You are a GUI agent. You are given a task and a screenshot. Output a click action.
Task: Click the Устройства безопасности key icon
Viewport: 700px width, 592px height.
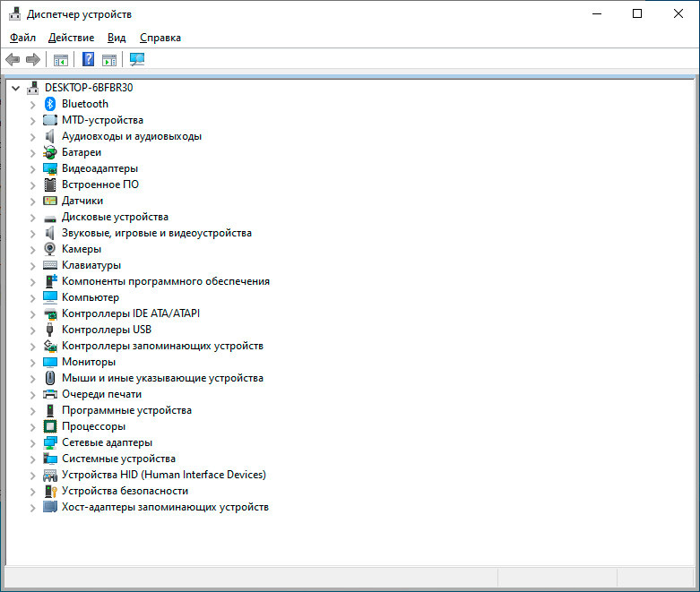[x=50, y=491]
